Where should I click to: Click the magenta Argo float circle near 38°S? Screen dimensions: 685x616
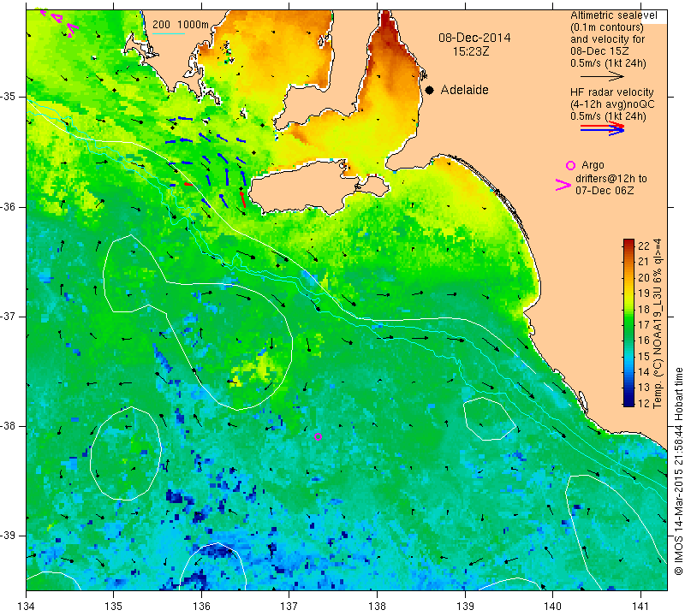coord(318,436)
